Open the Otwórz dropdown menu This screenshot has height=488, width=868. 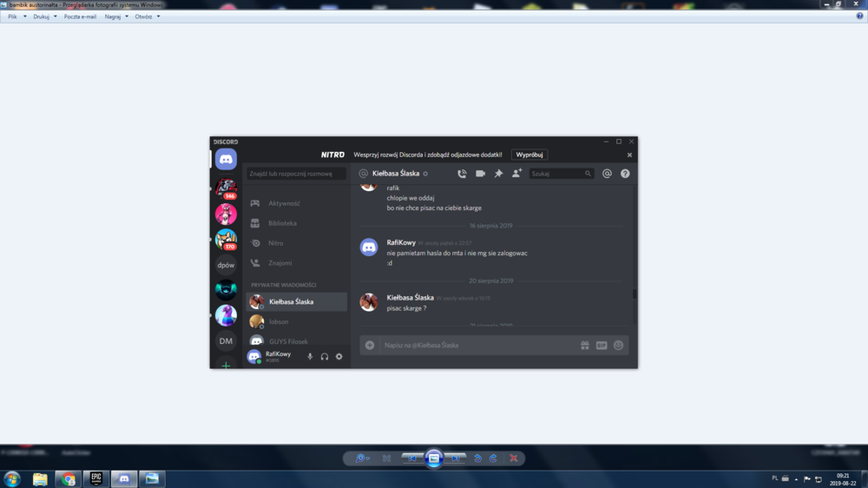click(148, 16)
